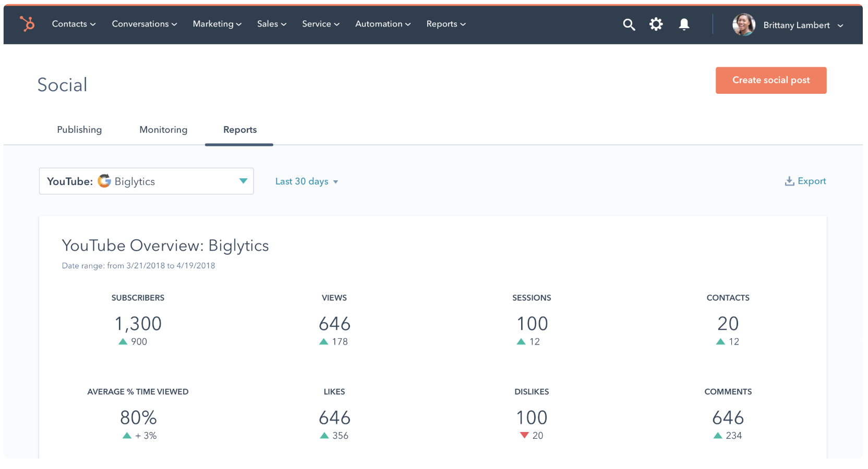Viewport: 868px width, 469px height.
Task: Click the Biglytics account logo icon
Action: tap(105, 181)
